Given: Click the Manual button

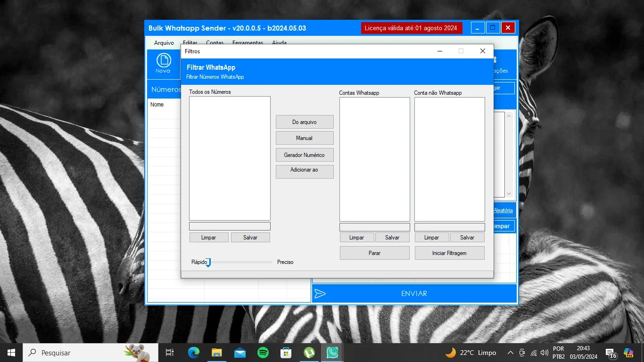Looking at the screenshot, I should [x=305, y=138].
